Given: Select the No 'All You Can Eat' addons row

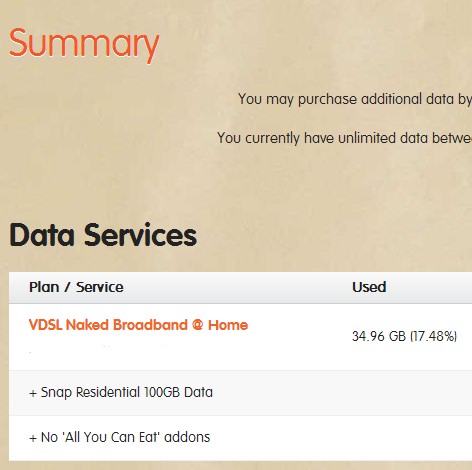Looking at the screenshot, I should click(240, 438).
